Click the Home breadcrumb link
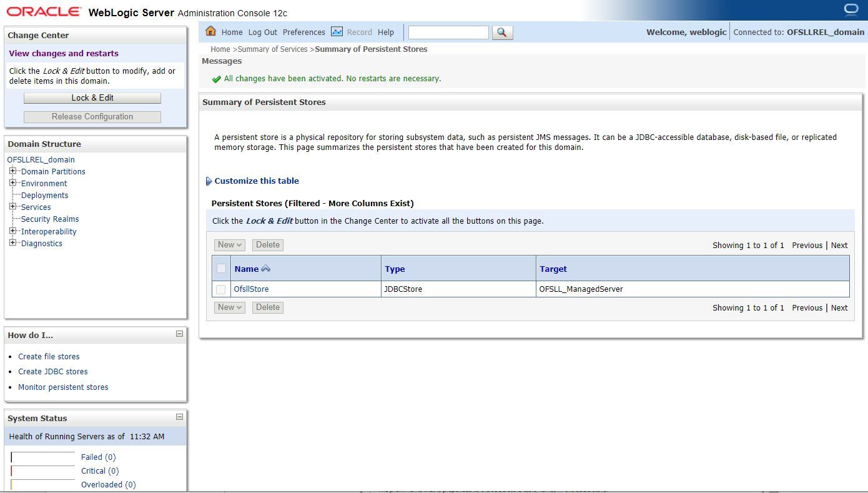This screenshot has width=868, height=493. 220,49
